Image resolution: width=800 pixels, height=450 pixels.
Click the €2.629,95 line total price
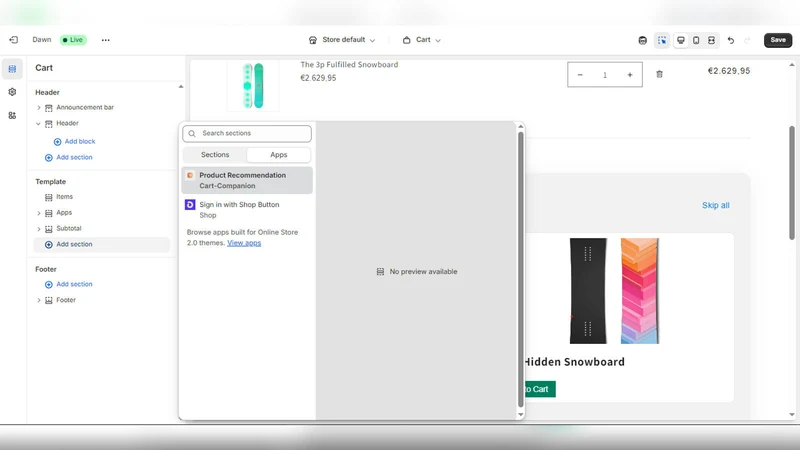coord(729,71)
